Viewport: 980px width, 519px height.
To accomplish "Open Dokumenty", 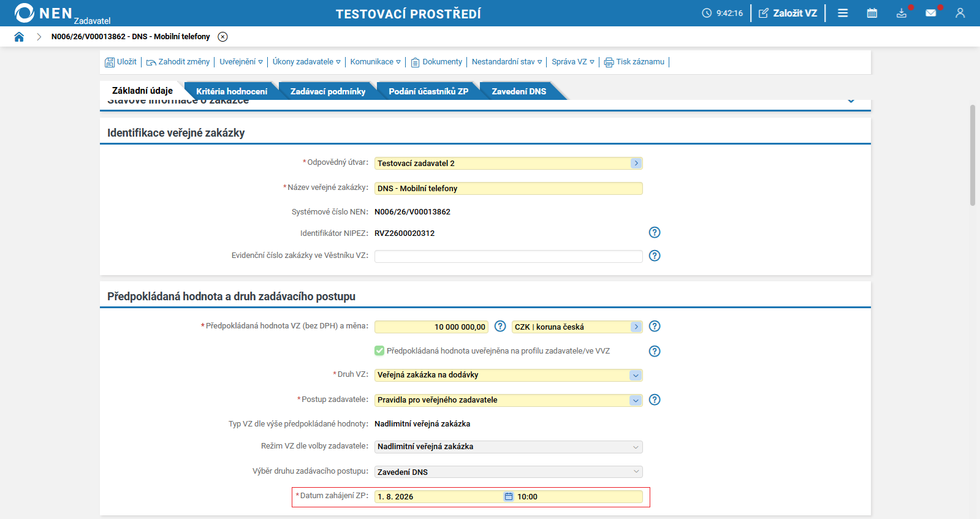I will point(436,62).
